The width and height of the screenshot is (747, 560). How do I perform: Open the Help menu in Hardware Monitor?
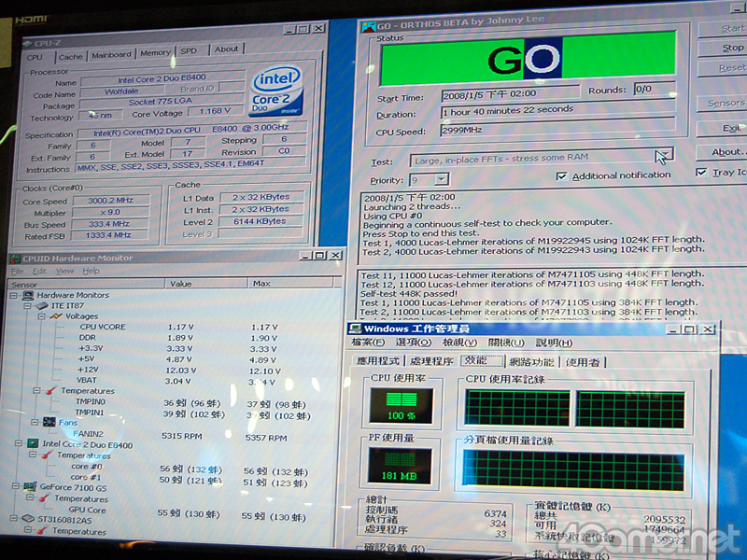91,271
